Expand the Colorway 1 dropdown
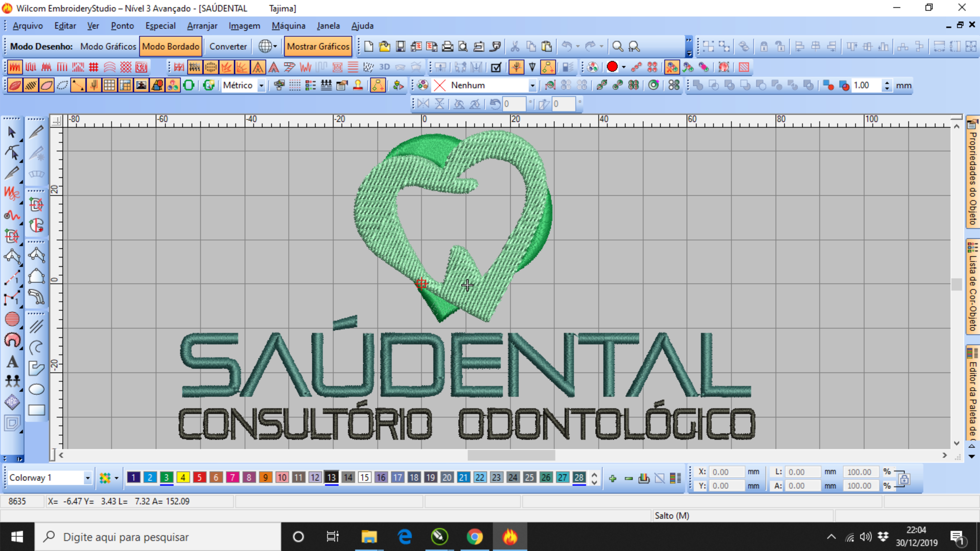Image resolution: width=980 pixels, height=551 pixels. pyautogui.click(x=87, y=477)
